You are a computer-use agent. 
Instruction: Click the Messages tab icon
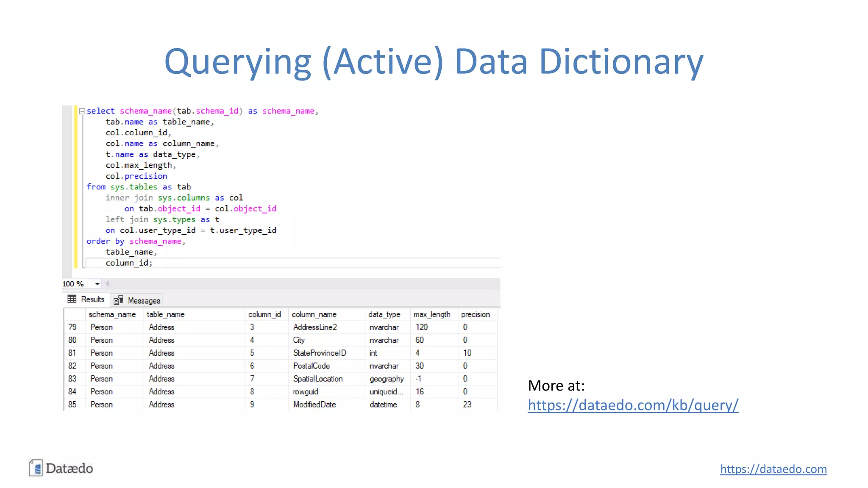[x=119, y=300]
